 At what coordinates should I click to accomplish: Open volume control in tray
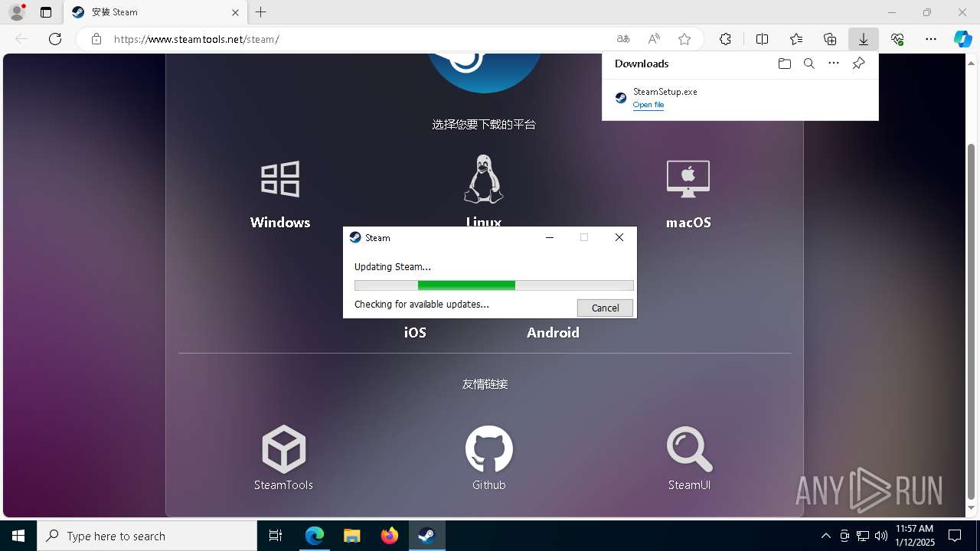(881, 536)
